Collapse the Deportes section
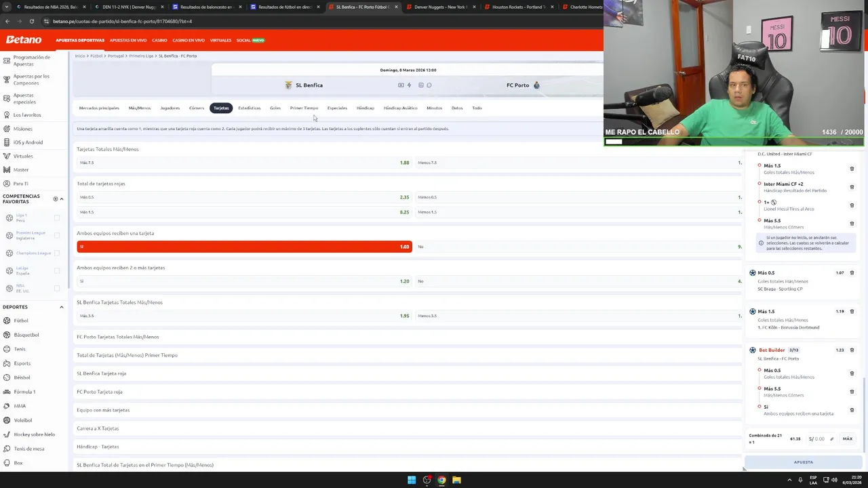868x488 pixels. pos(61,307)
